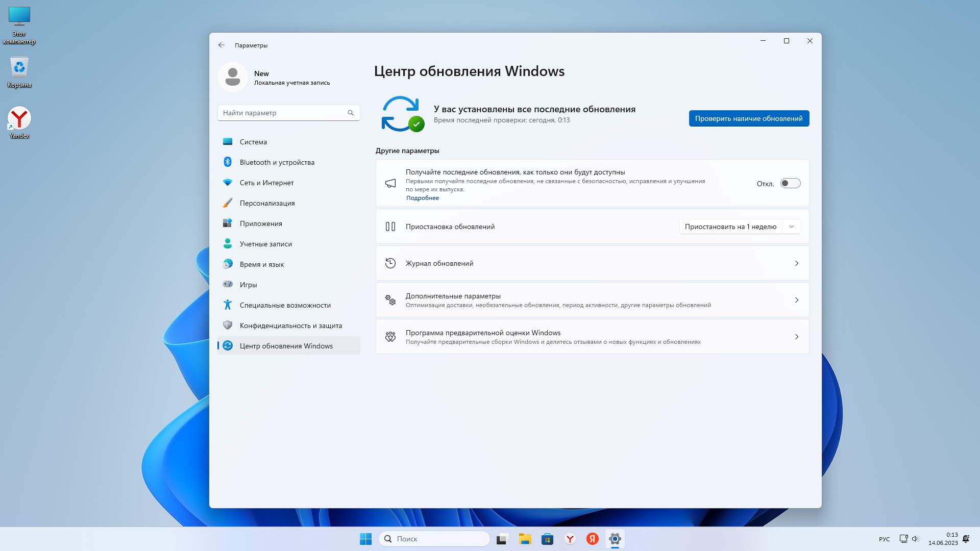The width and height of the screenshot is (980, 551).
Task: Click the search magnifier in Найти параметр
Action: coord(351,113)
